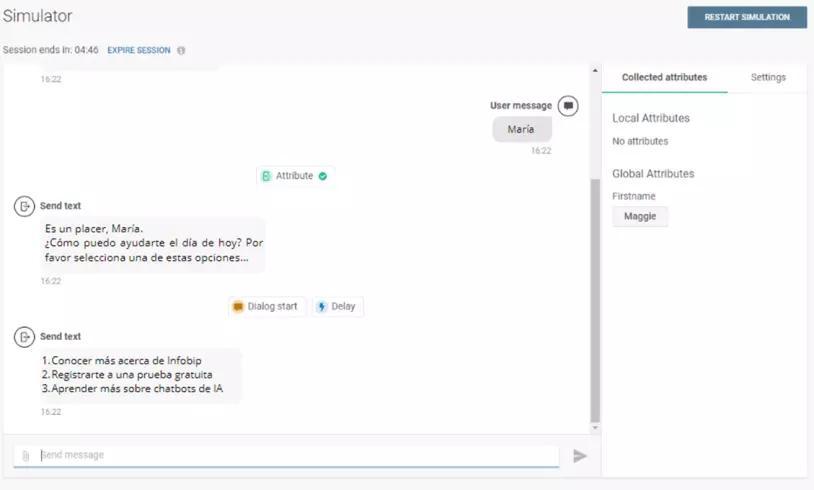Click the Delay chip
Viewport: 814px width, 490px height.
337,306
